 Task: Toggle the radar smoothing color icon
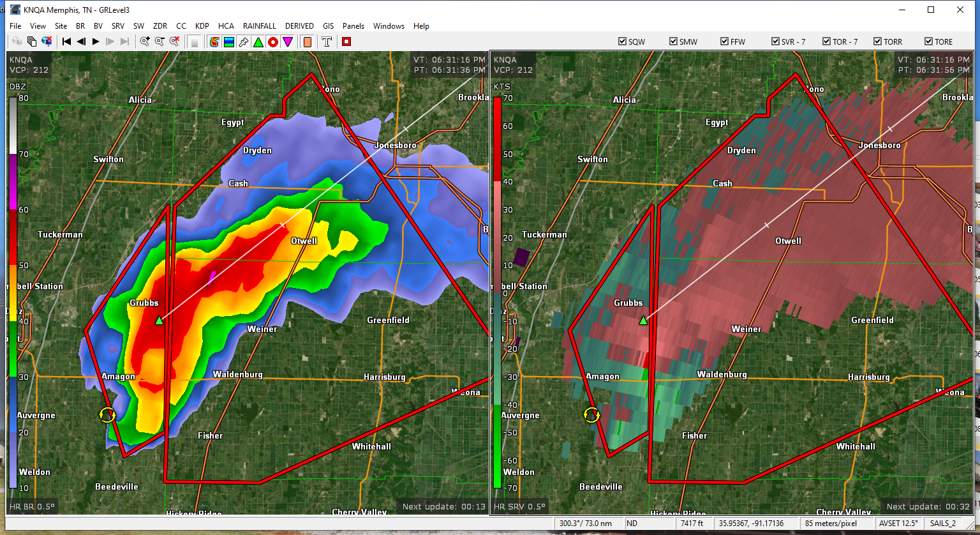pyautogui.click(x=214, y=41)
